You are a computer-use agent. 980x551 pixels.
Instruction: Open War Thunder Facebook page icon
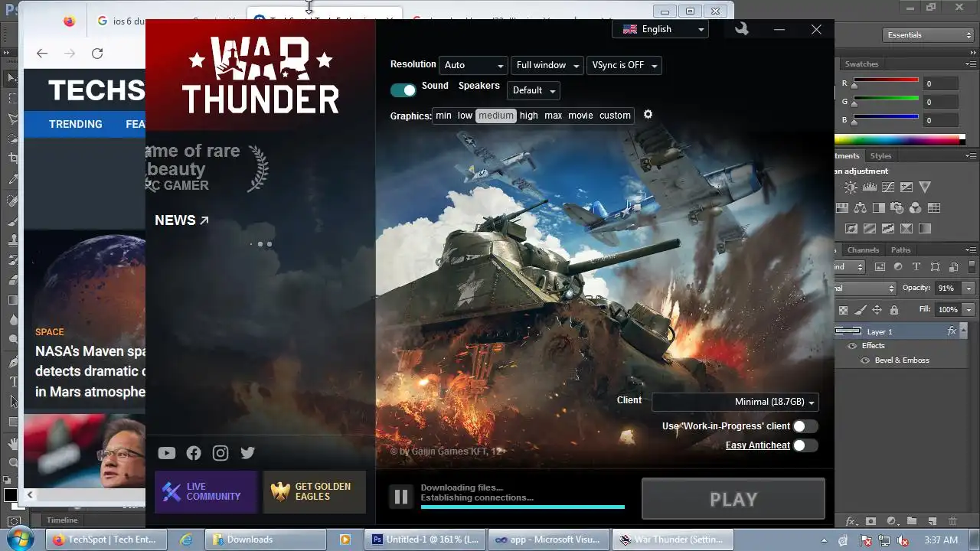(x=194, y=453)
